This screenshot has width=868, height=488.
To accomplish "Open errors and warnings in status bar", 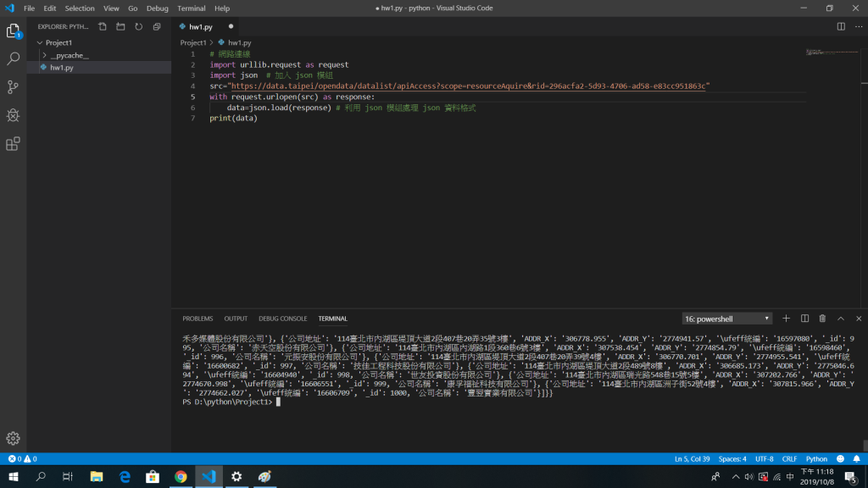I will pyautogui.click(x=22, y=458).
